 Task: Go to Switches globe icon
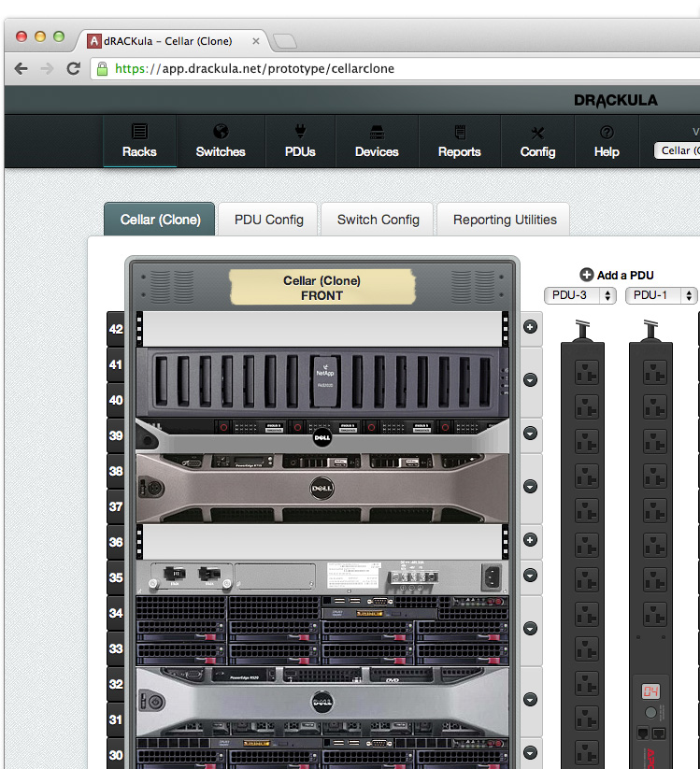[x=221, y=132]
